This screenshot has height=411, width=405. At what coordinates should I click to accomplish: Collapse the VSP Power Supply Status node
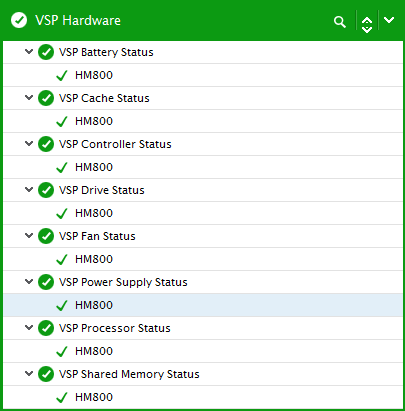[x=29, y=282]
